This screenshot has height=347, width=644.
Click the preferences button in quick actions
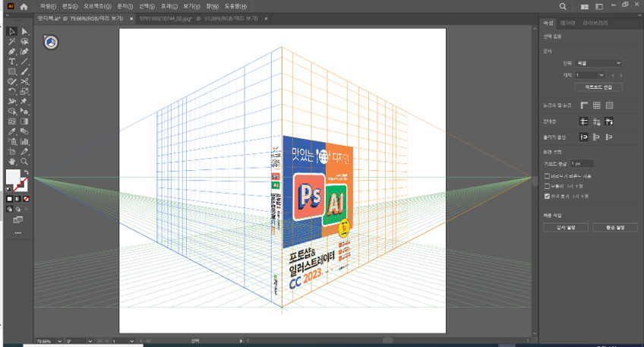615,227
